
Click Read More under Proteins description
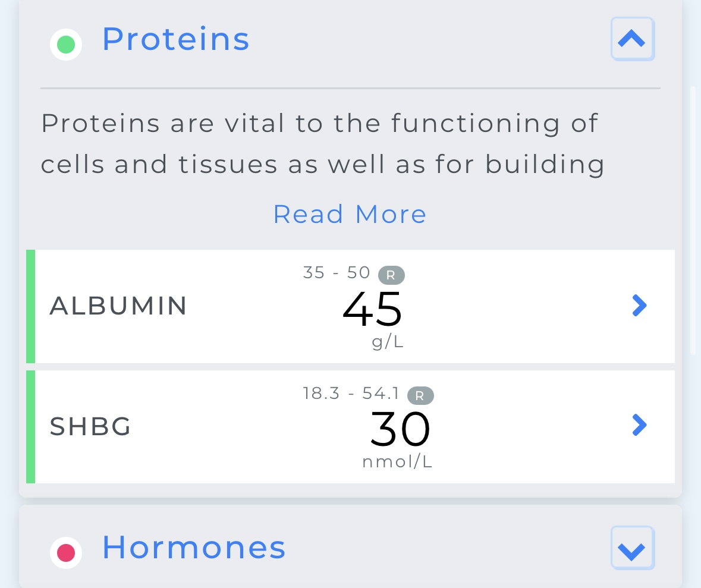[350, 214]
